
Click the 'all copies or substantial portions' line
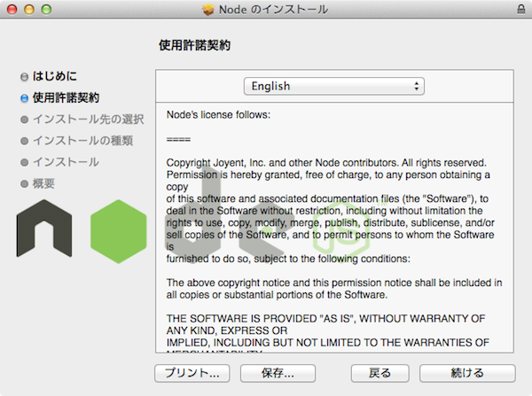pos(277,295)
